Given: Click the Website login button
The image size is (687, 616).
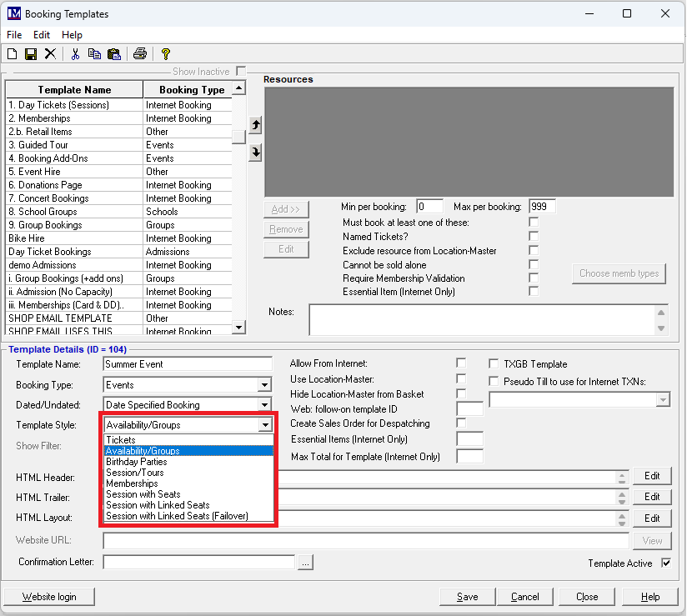Looking at the screenshot, I should [48, 597].
